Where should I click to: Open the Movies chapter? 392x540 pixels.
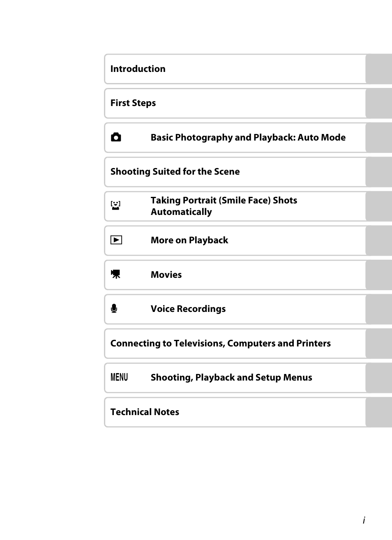point(166,275)
